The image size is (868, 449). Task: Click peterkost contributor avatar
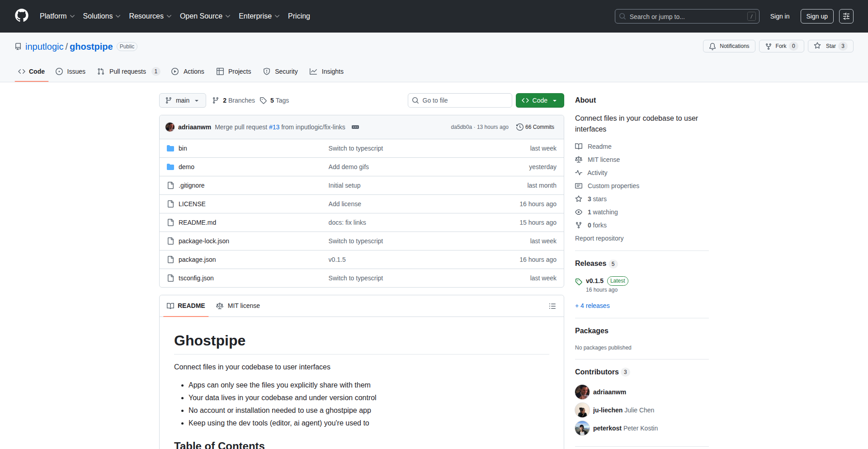click(x=582, y=428)
